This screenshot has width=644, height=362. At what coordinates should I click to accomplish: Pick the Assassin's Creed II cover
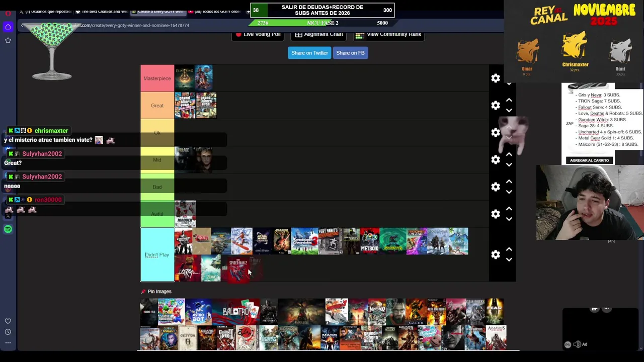(x=496, y=338)
